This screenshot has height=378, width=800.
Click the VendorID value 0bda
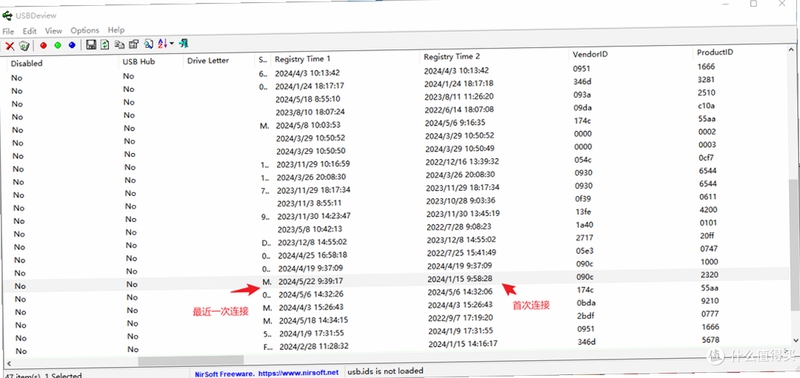[x=585, y=303]
